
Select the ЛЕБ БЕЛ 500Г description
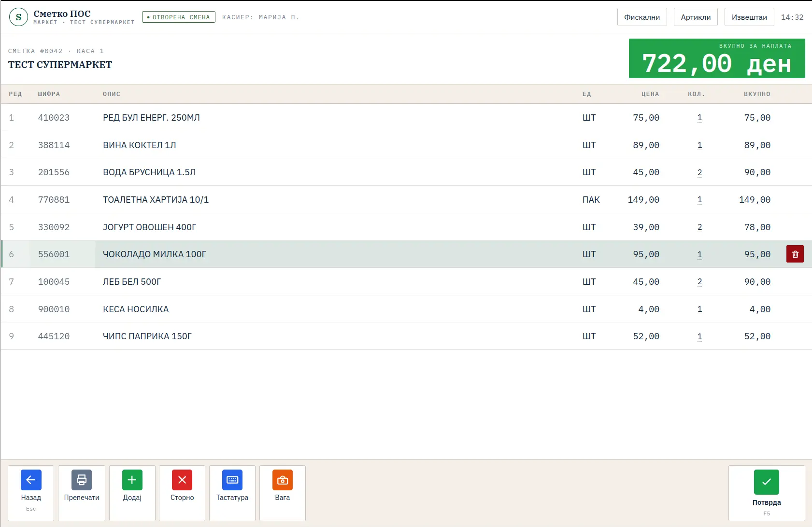(132, 282)
